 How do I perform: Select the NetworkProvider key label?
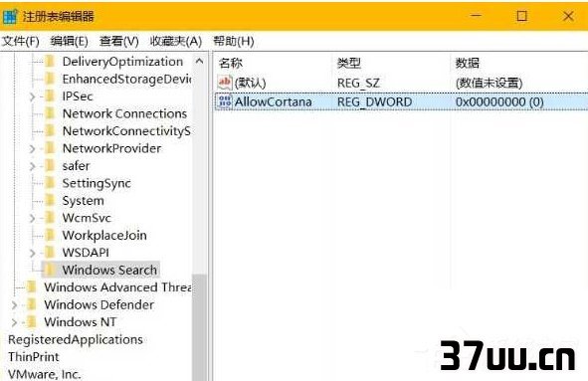(x=111, y=148)
